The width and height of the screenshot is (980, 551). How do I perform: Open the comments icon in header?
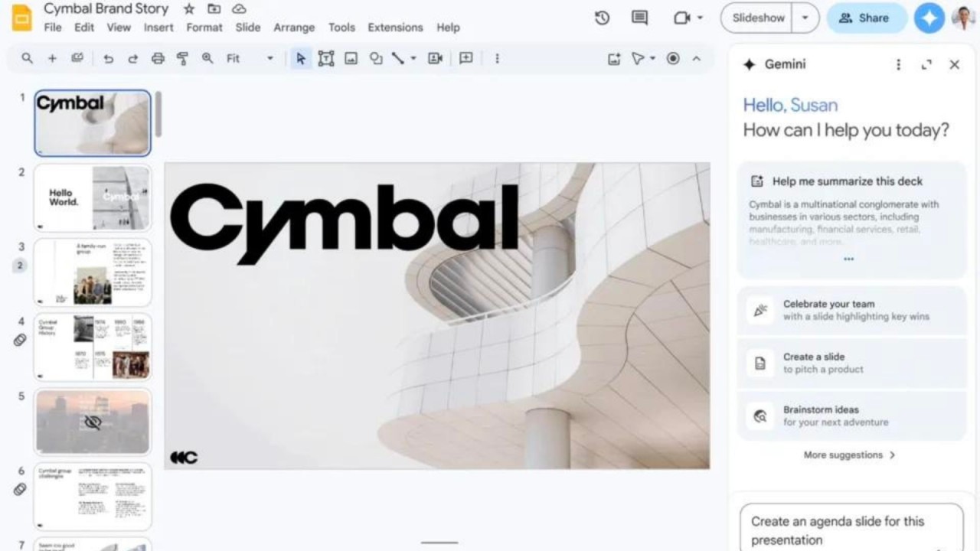pyautogui.click(x=639, y=18)
